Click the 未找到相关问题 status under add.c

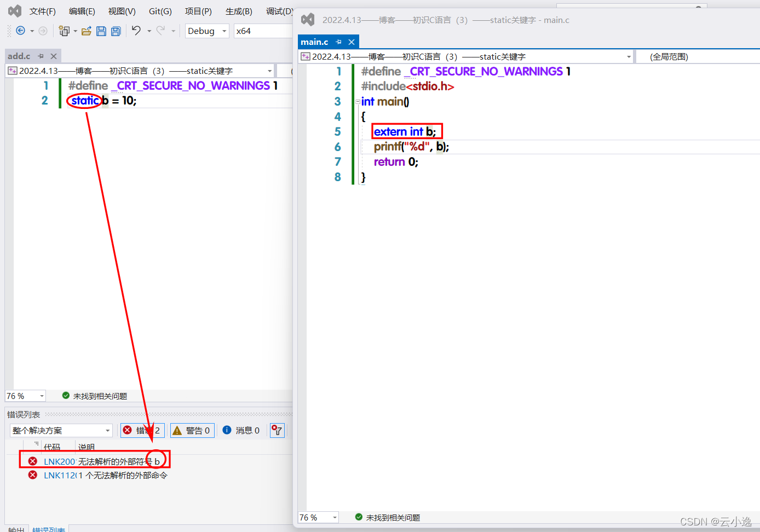[x=100, y=396]
